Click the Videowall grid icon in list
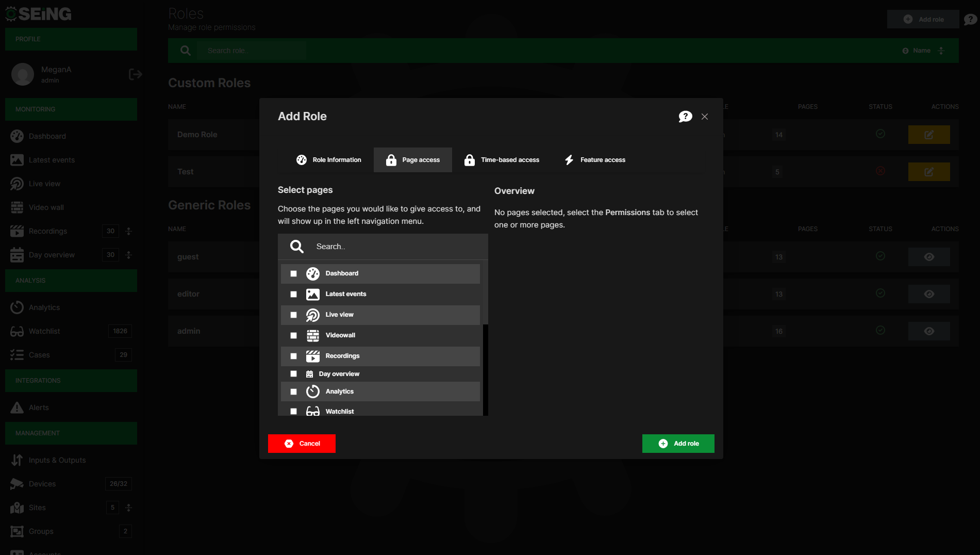 [313, 336]
